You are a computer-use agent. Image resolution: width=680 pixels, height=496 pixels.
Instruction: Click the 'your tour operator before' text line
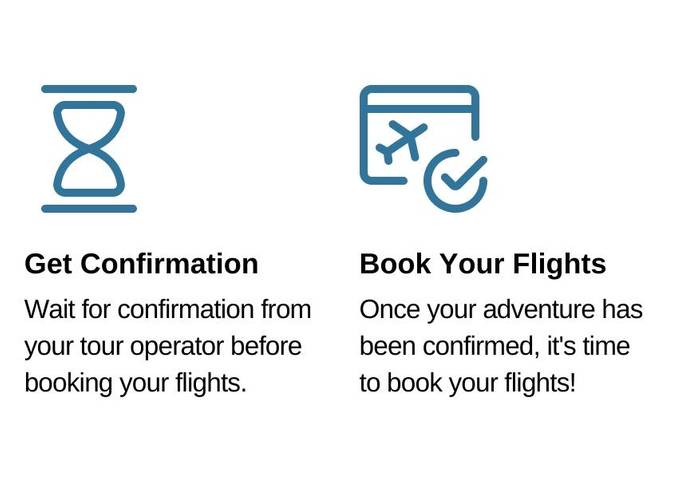click(x=161, y=347)
